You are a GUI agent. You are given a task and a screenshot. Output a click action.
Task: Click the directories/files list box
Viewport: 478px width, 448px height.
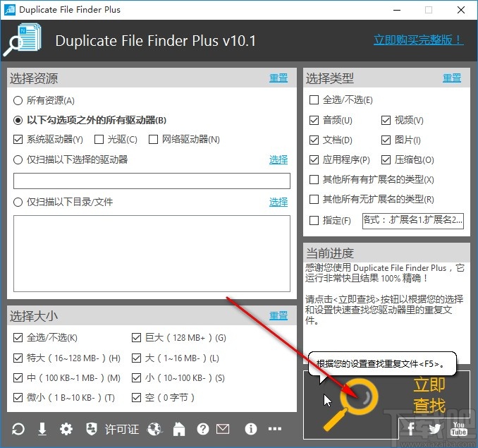152,253
